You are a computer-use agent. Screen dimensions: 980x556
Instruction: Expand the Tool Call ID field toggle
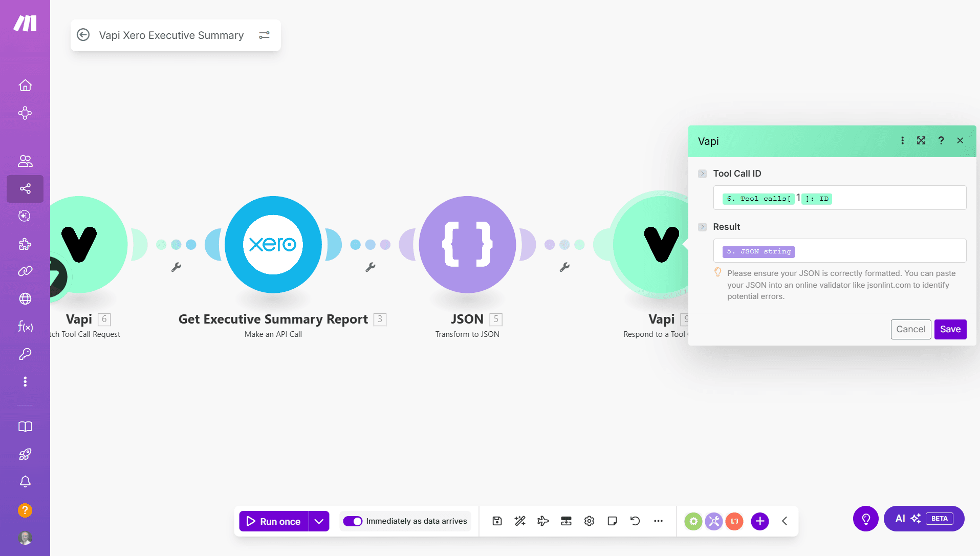coord(702,174)
